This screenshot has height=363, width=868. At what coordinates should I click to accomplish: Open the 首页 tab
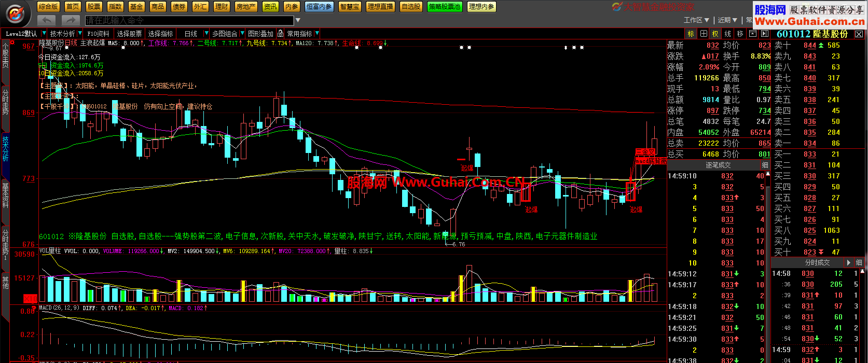pos(73,7)
